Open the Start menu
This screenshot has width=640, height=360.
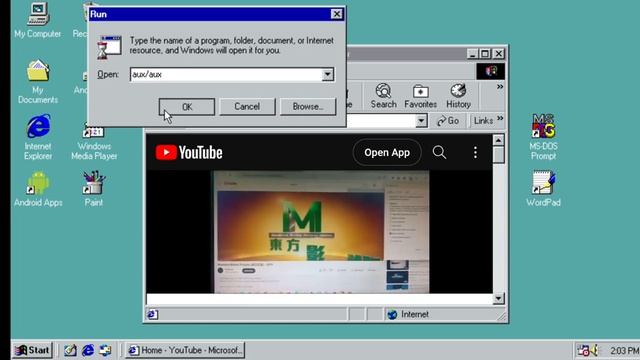[x=32, y=350]
